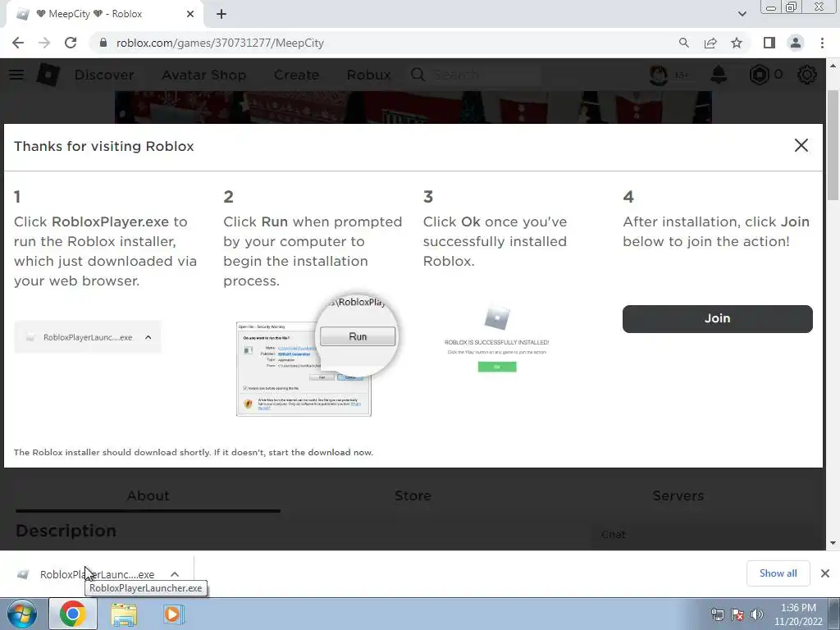Click the Roblox user avatar icon

659,75
